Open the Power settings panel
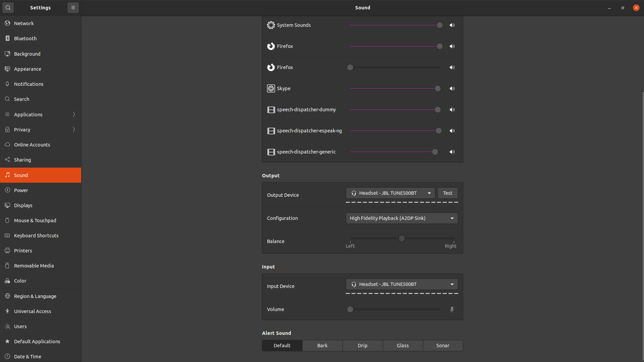Image resolution: width=644 pixels, height=362 pixels. coord(21,190)
